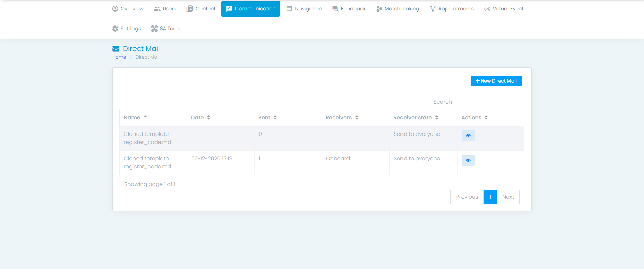The image size is (644, 269).
Task: Click the Direct Mail breadcrumb text
Action: [x=147, y=57]
